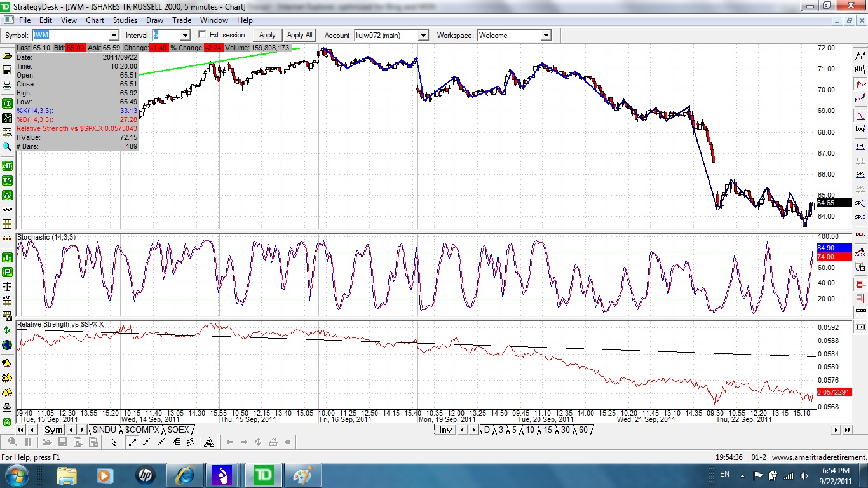Screen dimensions: 868x488
Task: Click the price label 64.65 on the axis
Action: pyautogui.click(x=834, y=203)
